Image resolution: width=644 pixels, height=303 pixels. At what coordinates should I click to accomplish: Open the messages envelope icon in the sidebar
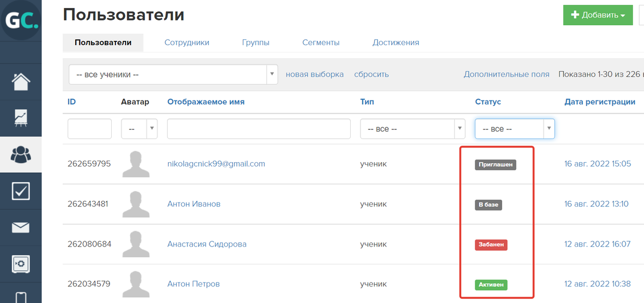[21, 227]
